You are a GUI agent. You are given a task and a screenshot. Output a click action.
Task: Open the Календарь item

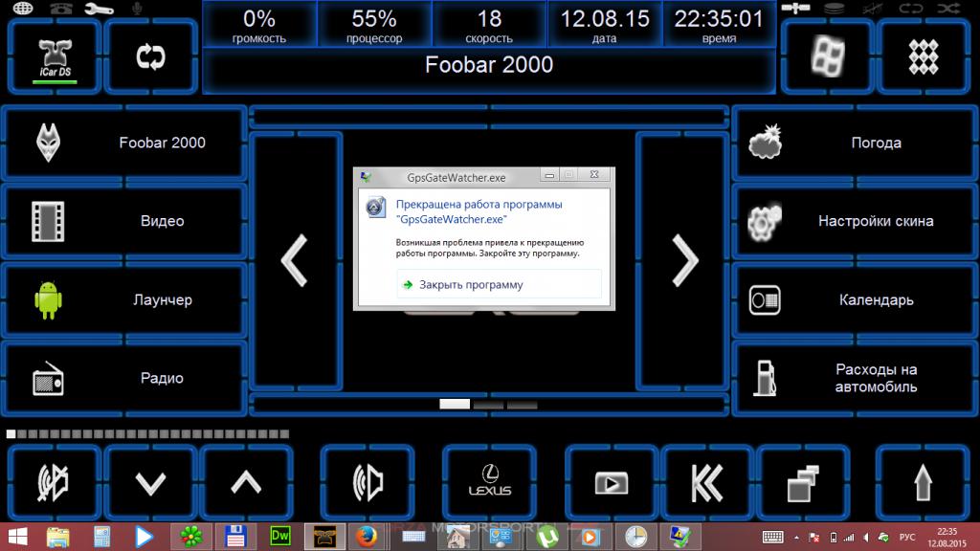tap(855, 299)
